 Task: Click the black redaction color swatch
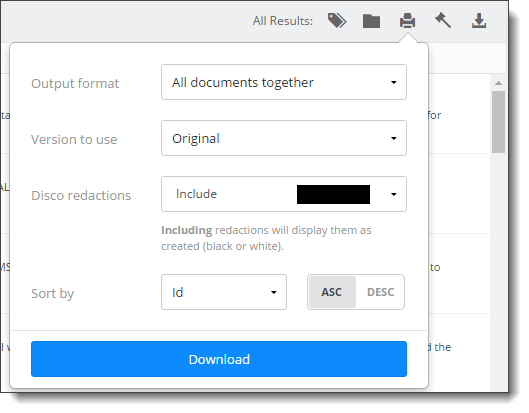[x=333, y=194]
